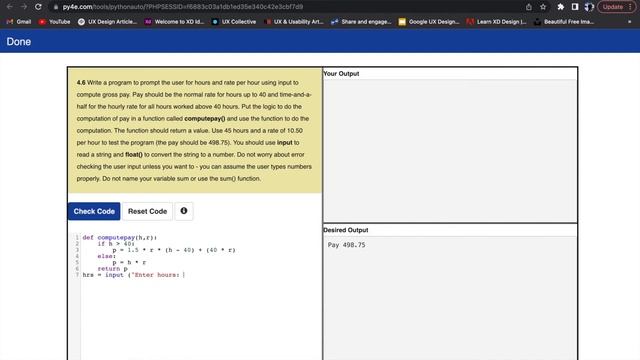The image size is (640, 360).
Task: Open the Beautiful Free Images bookmark
Action: click(564, 22)
